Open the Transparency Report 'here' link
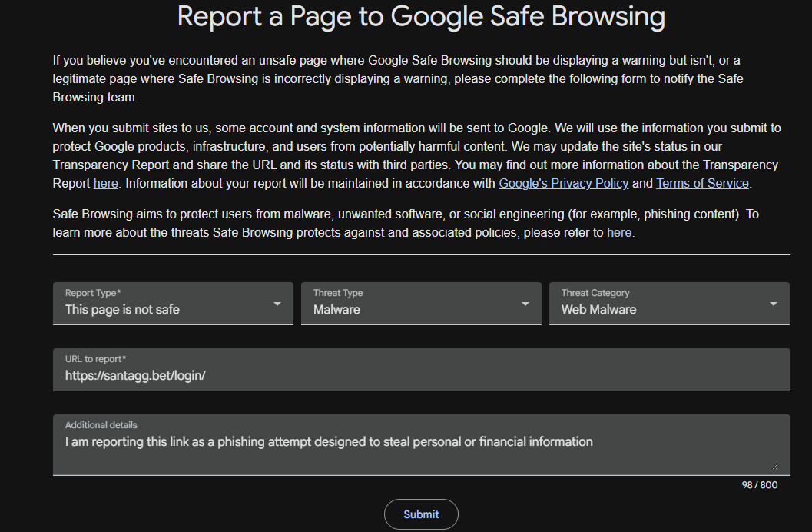Screen dimensions: 812x532 (x=106, y=184)
